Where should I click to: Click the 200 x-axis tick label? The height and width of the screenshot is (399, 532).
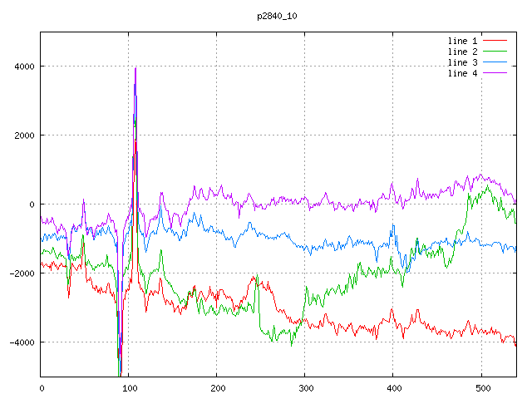217,387
